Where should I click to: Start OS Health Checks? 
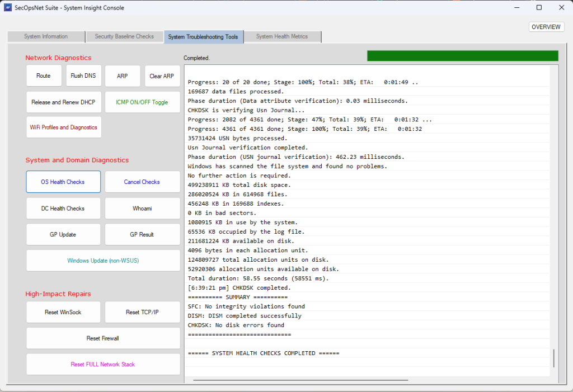coord(63,182)
